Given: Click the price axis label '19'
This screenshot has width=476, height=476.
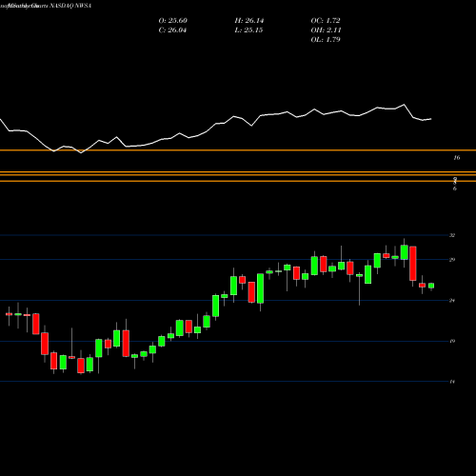Looking at the screenshot, I should (x=452, y=341).
